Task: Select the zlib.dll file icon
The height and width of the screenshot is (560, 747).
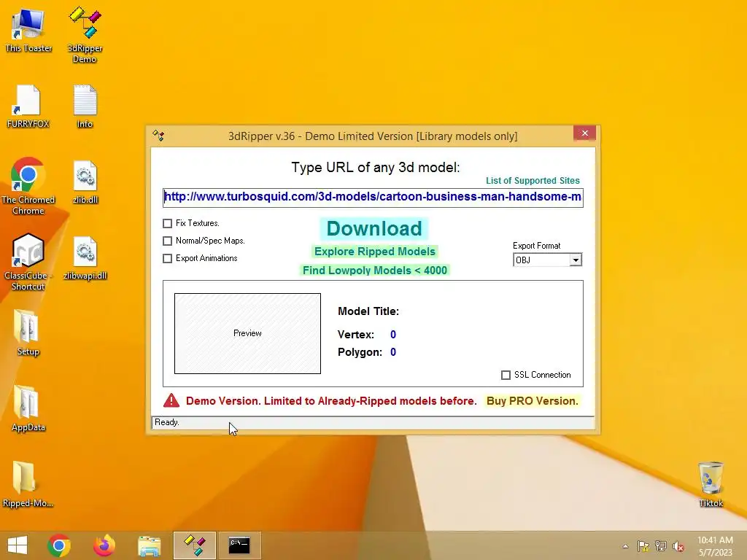Action: 85,182
